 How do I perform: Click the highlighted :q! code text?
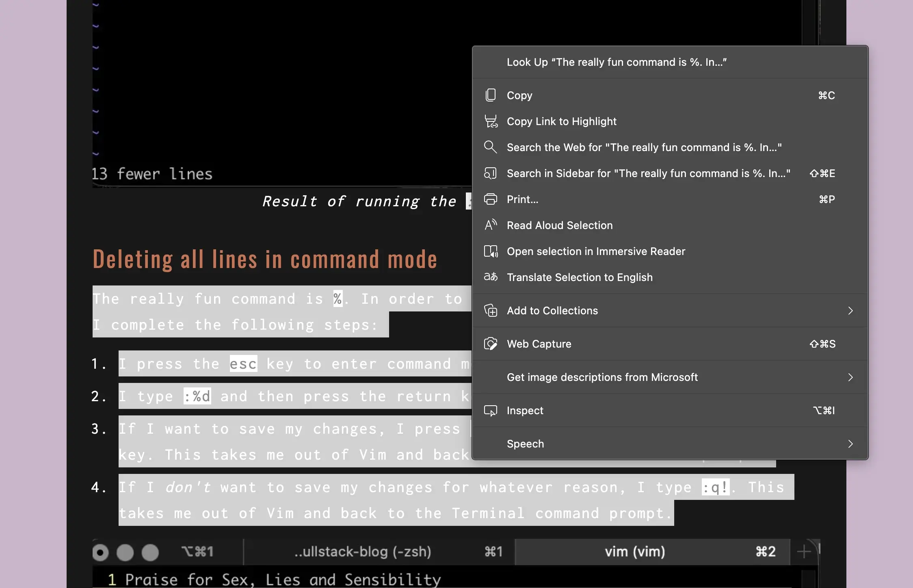click(716, 487)
